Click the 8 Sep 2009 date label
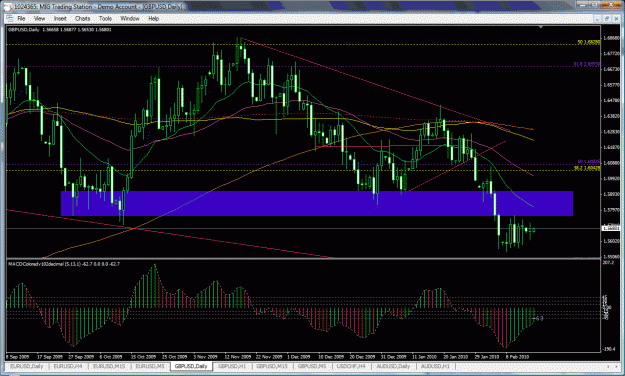The width and height of the screenshot is (625, 376). click(18, 357)
